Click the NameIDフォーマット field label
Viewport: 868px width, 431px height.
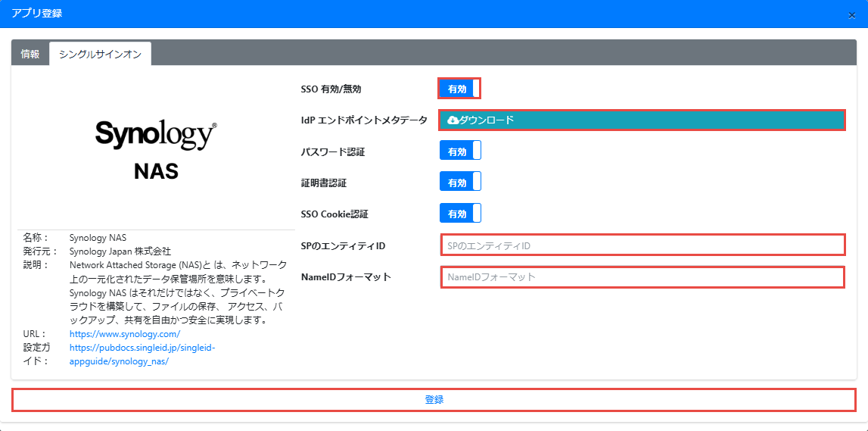(346, 276)
